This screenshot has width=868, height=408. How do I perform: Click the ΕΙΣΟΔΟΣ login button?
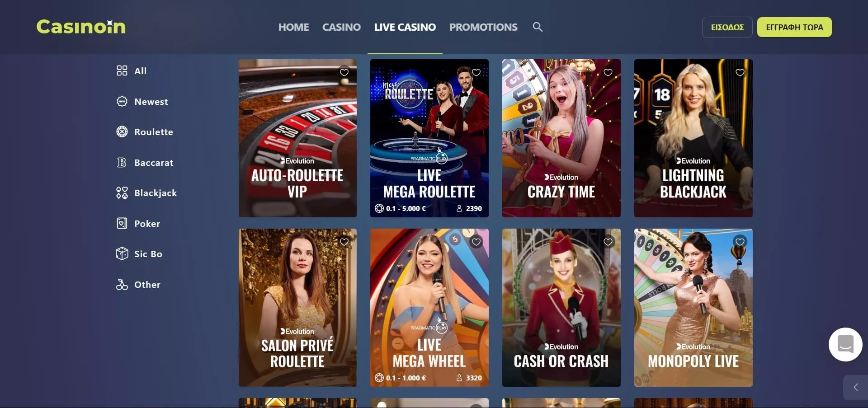tap(727, 27)
